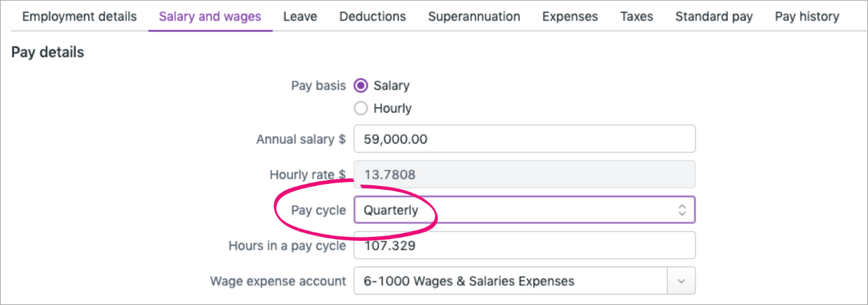Screen dimensions: 868x305
Task: Switch to the Leave tab
Action: coord(300,17)
